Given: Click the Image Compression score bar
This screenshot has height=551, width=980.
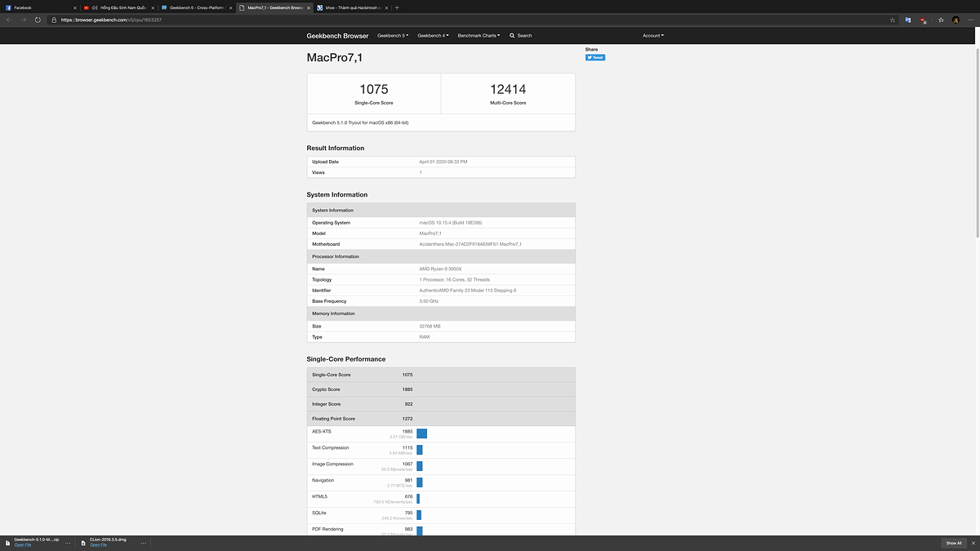Looking at the screenshot, I should [x=420, y=466].
